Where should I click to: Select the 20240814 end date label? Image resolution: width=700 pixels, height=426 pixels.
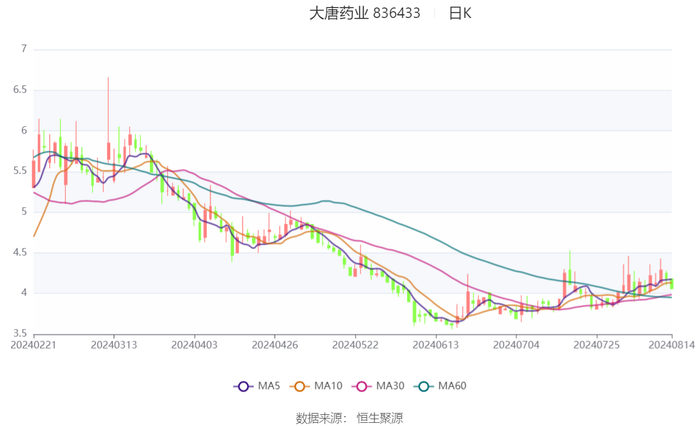pos(671,344)
